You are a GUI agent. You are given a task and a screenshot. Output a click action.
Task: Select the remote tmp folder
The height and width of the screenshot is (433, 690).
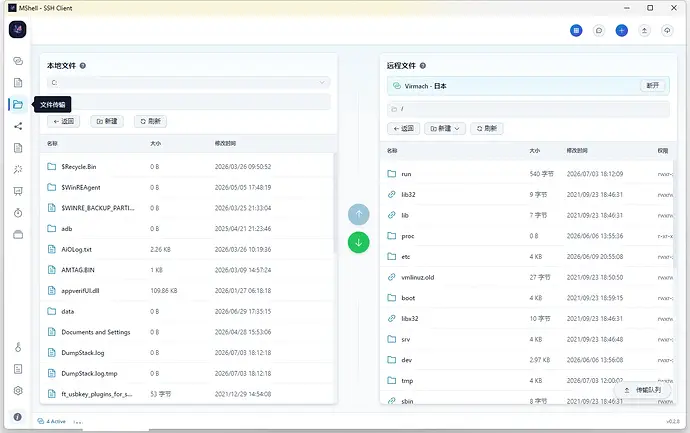tap(527, 381)
